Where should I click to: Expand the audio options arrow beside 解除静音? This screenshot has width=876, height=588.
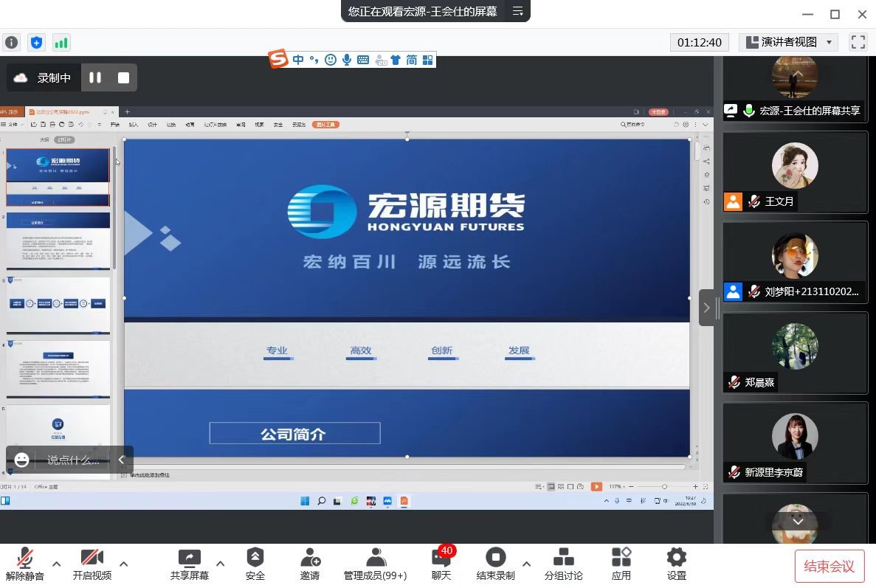coord(56,564)
